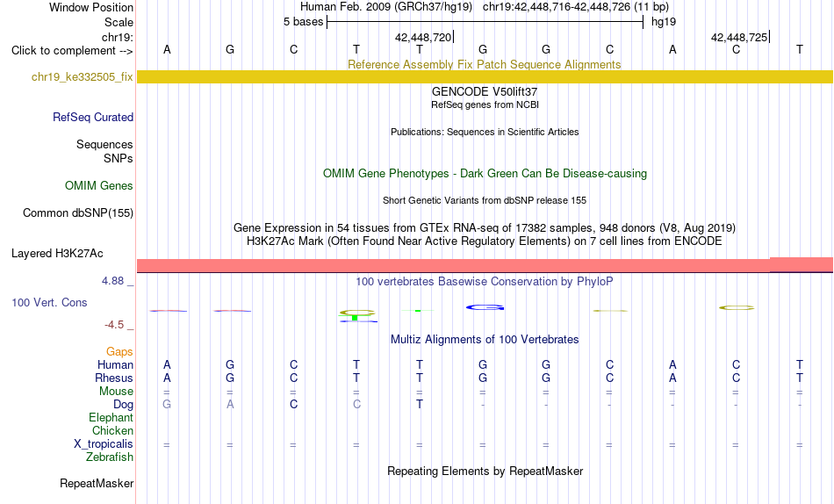The image size is (834, 504).
Task: Click 100 vertebrates Basewise Conservation title
Action: click(485, 282)
